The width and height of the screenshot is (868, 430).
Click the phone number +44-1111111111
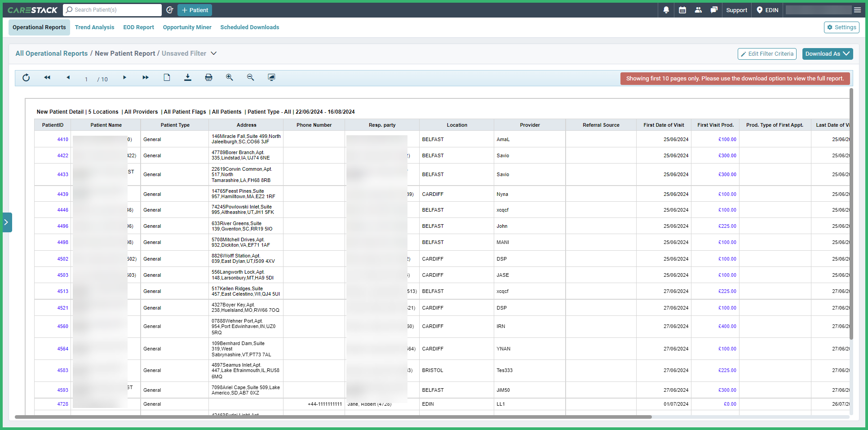[325, 404]
